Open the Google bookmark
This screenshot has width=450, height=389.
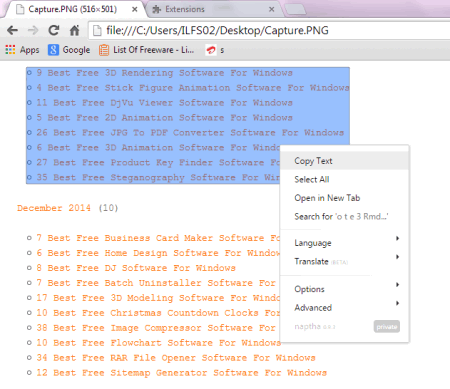pyautogui.click(x=69, y=50)
